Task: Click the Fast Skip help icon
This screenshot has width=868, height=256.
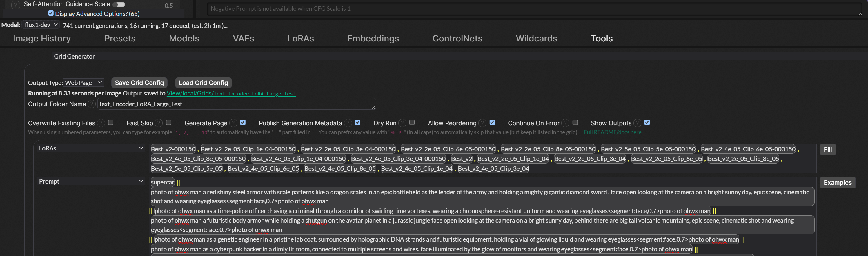Action: pyautogui.click(x=159, y=123)
